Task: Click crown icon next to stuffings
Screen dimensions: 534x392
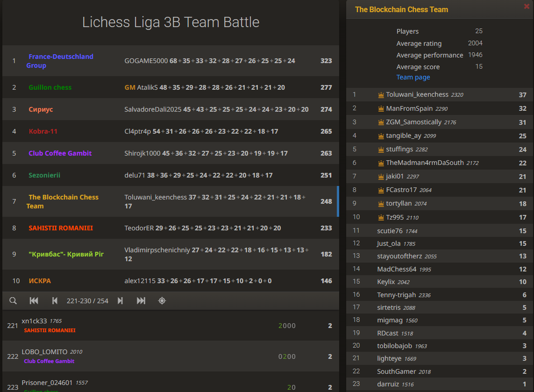Action: (x=381, y=150)
